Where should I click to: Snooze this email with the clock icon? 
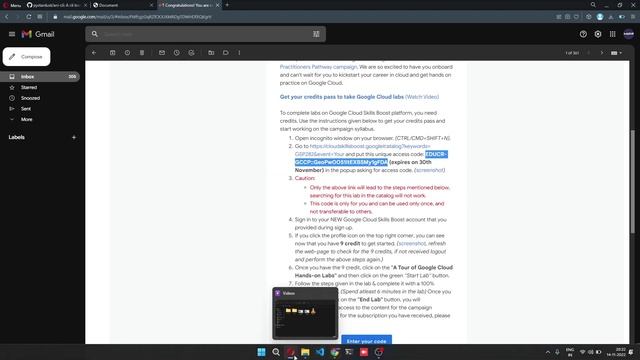(177, 53)
